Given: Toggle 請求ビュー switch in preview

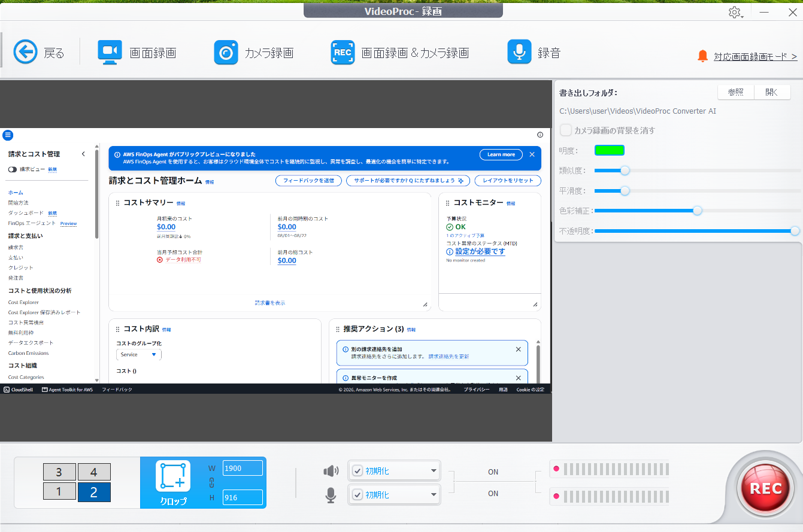Looking at the screenshot, I should (x=12, y=169).
